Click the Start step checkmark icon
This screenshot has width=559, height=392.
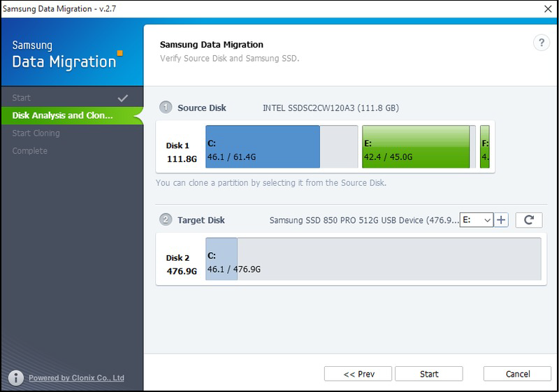(124, 98)
